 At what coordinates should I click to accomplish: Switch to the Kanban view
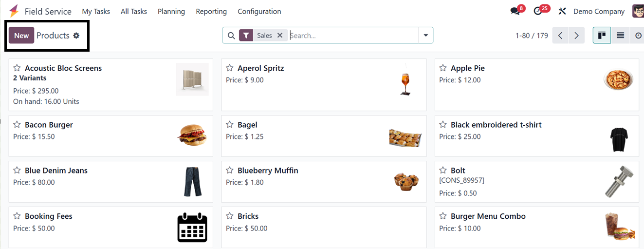602,36
